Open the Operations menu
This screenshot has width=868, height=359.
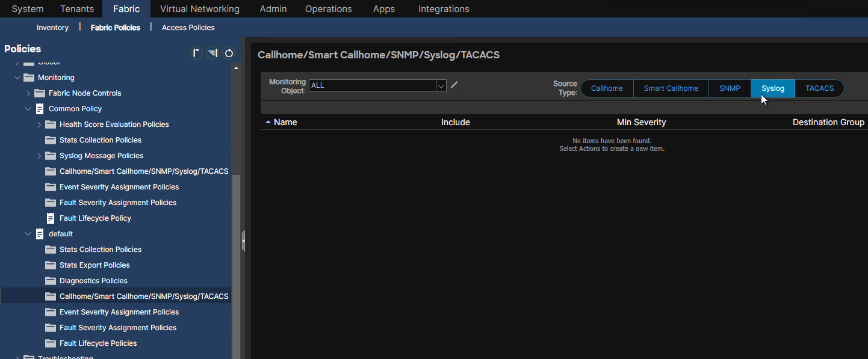click(x=329, y=9)
